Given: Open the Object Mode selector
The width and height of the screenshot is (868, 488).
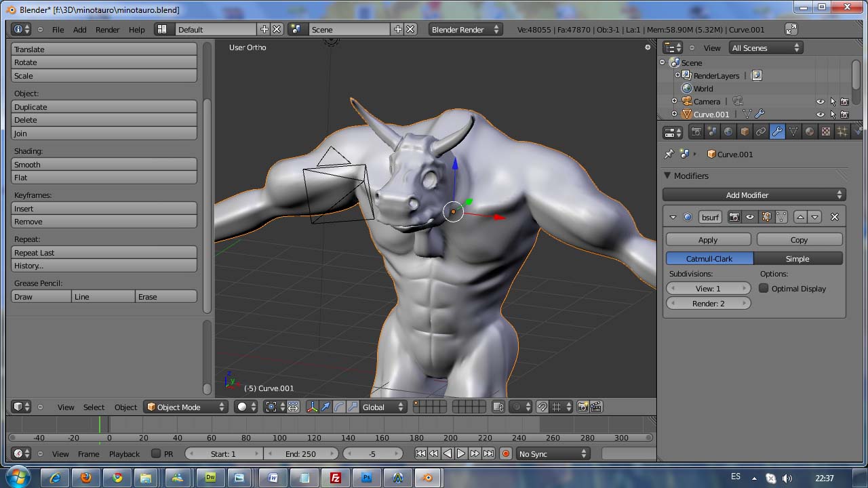Looking at the screenshot, I should 186,407.
